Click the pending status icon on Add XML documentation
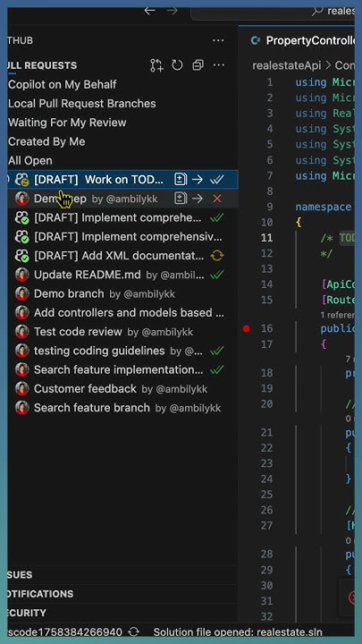 click(x=216, y=256)
